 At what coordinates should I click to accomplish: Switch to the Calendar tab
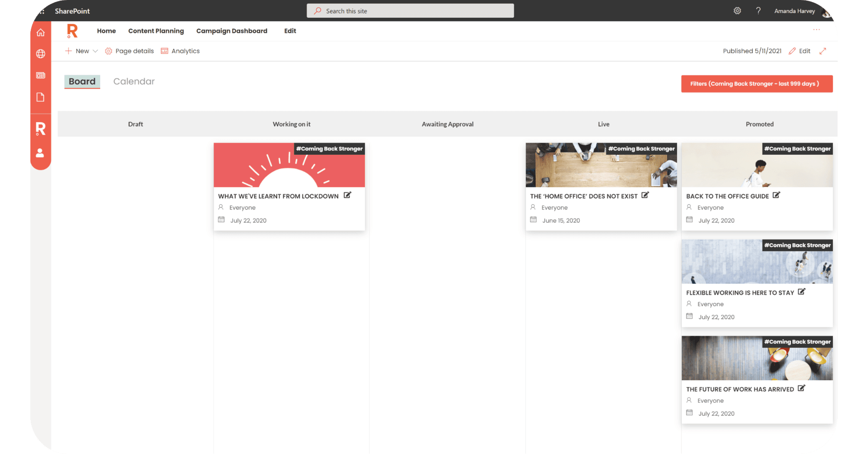point(134,82)
